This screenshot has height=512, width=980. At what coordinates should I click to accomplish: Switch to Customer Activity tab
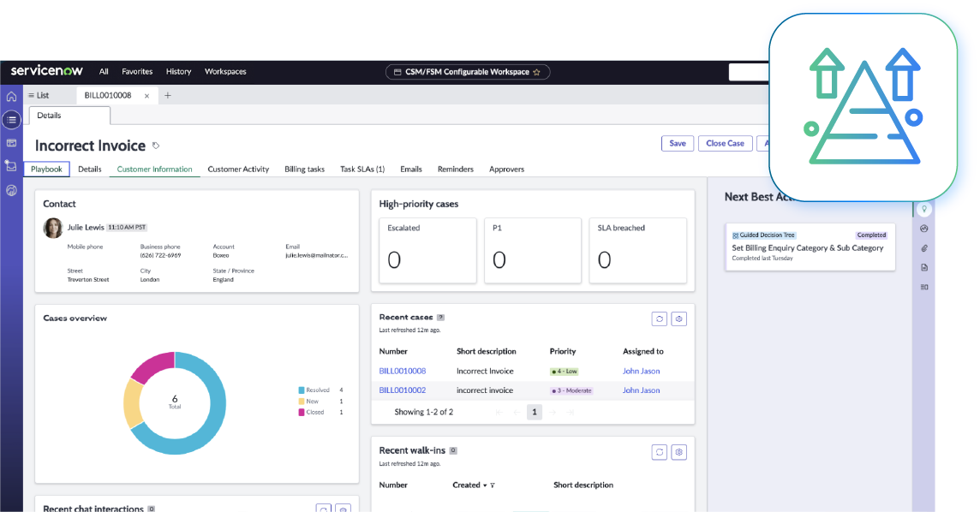(238, 170)
